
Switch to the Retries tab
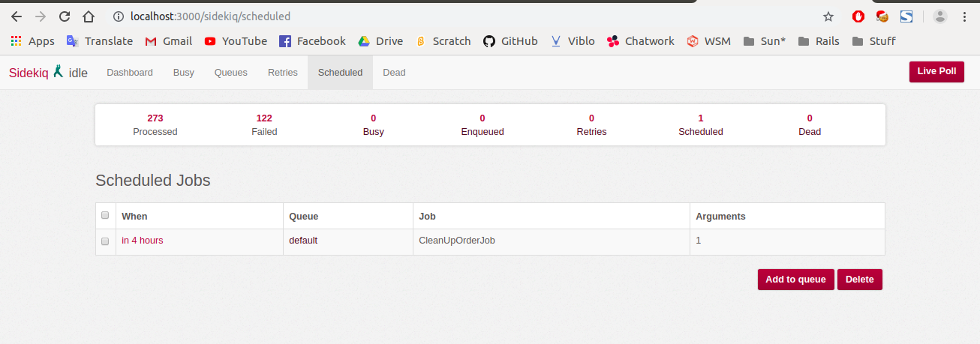coord(283,73)
